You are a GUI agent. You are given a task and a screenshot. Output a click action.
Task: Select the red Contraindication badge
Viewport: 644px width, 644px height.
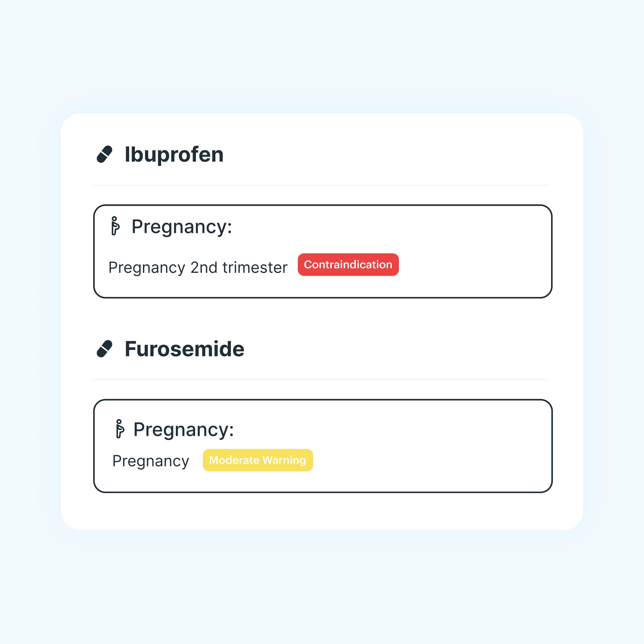(x=348, y=265)
